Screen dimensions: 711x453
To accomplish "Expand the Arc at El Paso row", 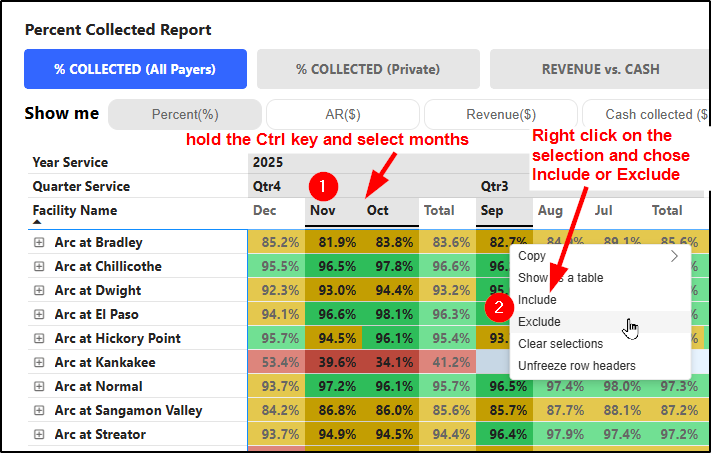I will click(x=39, y=314).
